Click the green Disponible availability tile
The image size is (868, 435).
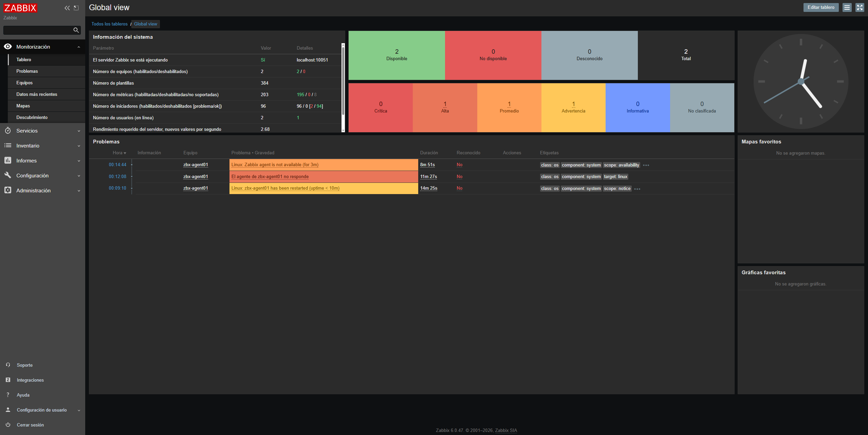pos(396,55)
